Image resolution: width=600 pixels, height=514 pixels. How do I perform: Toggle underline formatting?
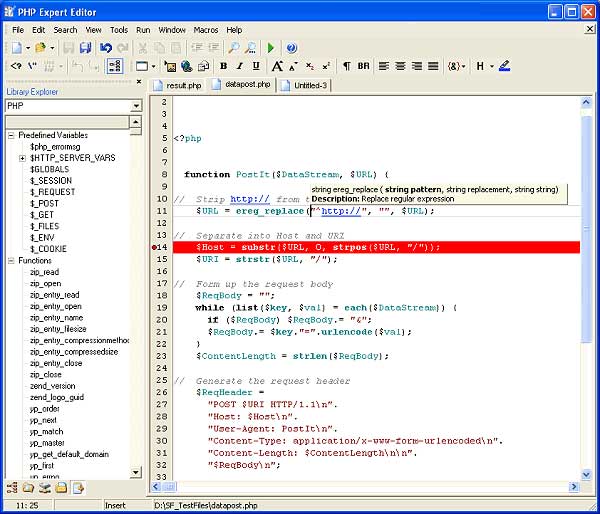(x=256, y=66)
